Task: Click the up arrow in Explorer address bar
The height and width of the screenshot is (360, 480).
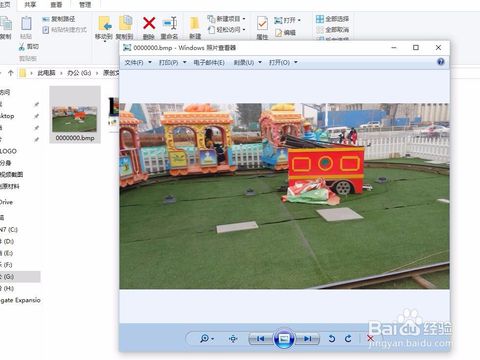Action: coord(10,73)
